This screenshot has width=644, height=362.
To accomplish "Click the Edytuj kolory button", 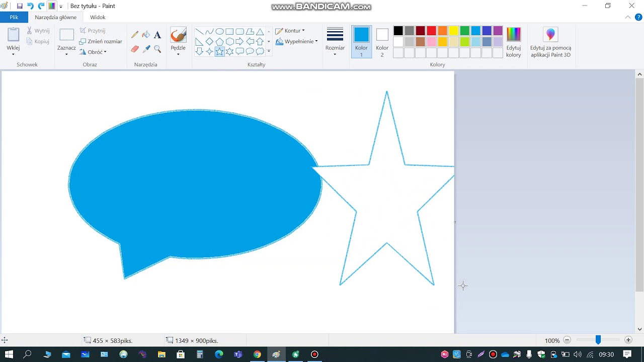I will tap(514, 43).
